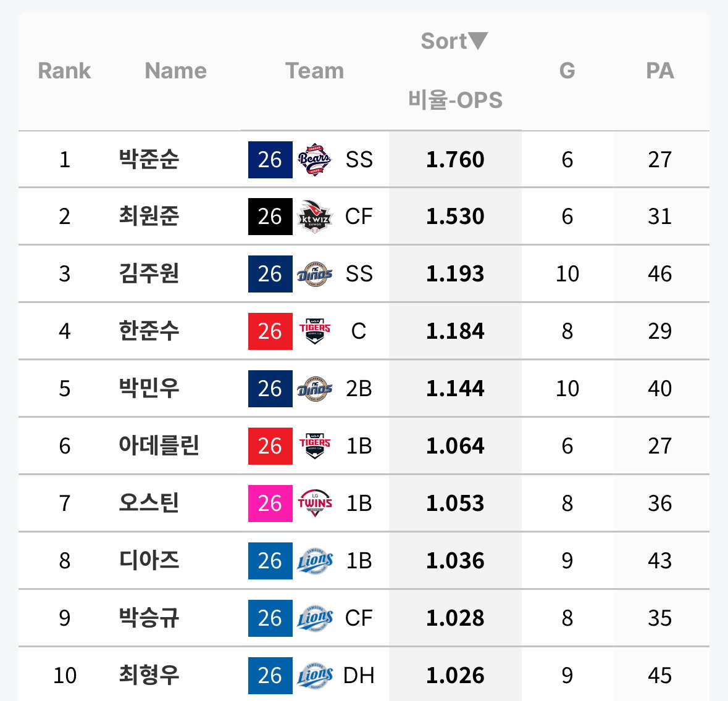This screenshot has height=701, width=728.
Task: Sort by the 비율-OPS column header
Action: point(455,100)
